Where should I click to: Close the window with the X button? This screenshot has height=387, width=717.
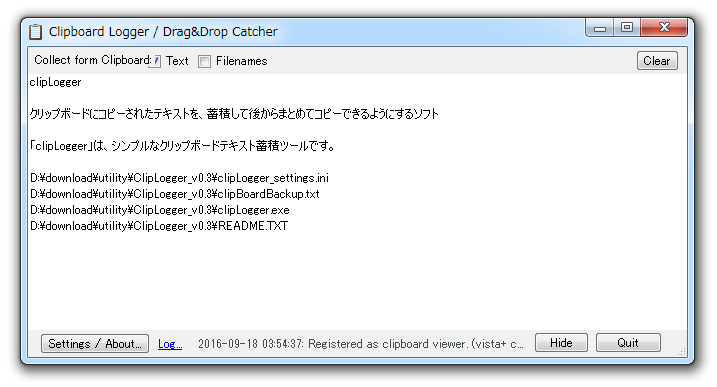click(664, 28)
